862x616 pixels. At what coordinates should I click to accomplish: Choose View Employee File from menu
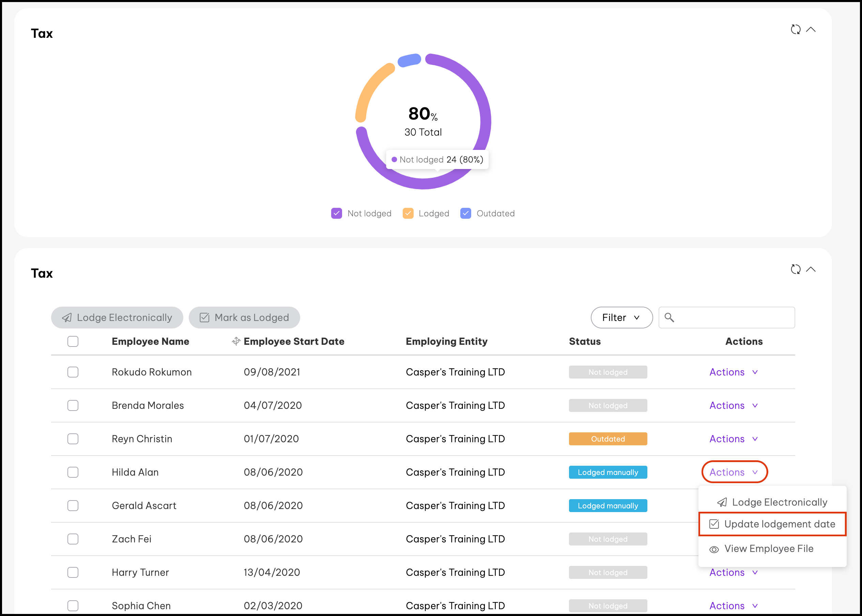768,549
